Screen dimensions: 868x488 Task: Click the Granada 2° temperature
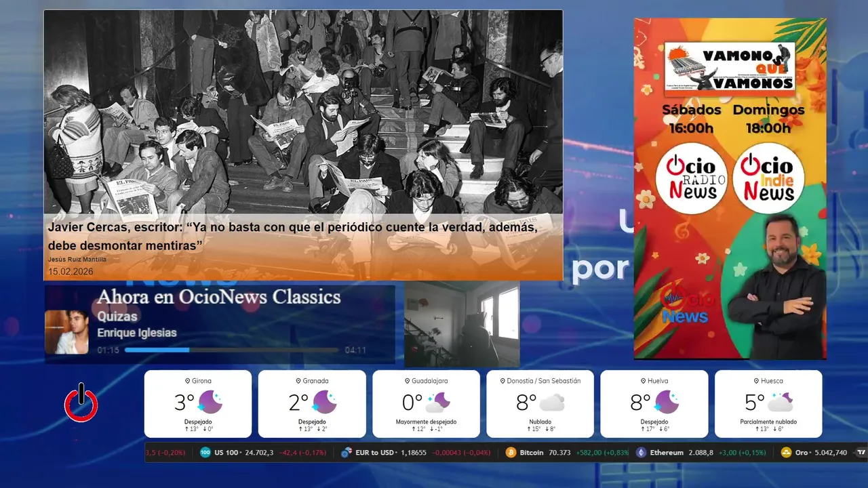coord(299,403)
